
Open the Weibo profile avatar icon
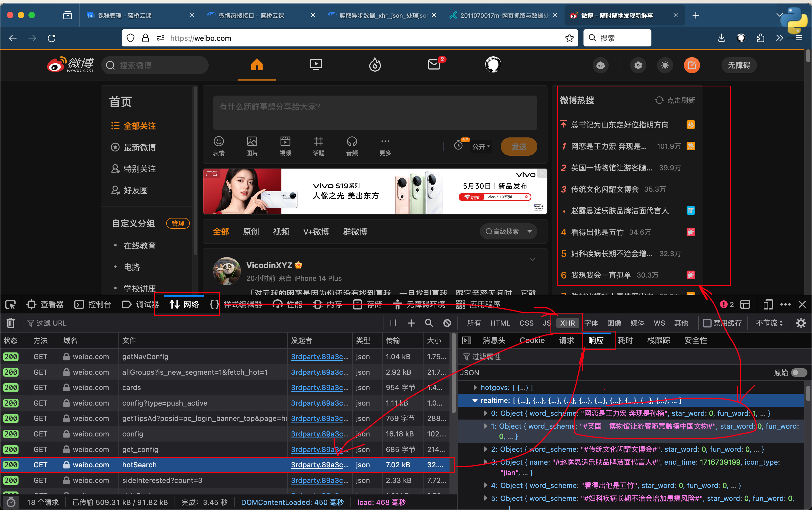pos(493,65)
